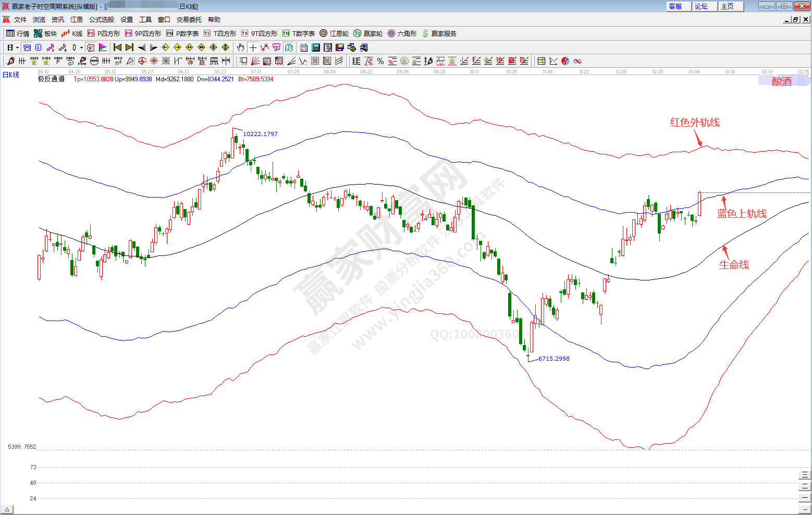Click the red-blue yin-yang icon
The width and height of the screenshot is (812, 515).
click(x=565, y=61)
